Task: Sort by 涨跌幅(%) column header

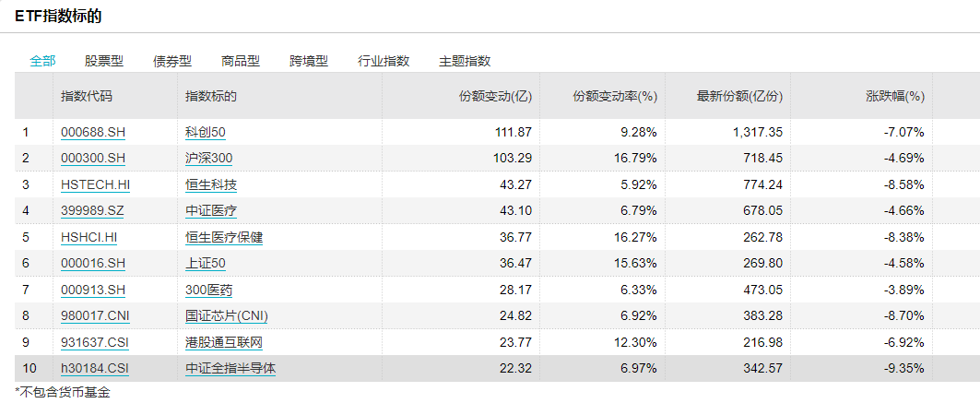Action: click(894, 96)
